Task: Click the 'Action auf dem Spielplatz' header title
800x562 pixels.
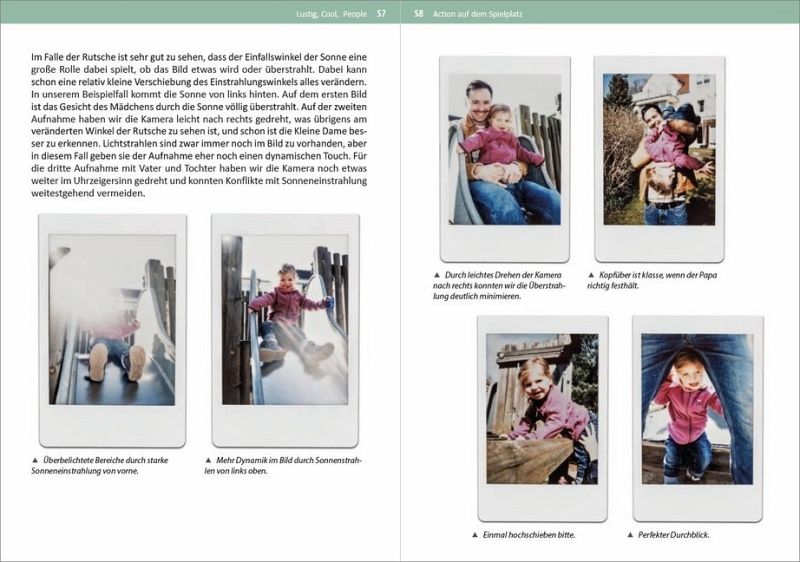Action: [476, 14]
